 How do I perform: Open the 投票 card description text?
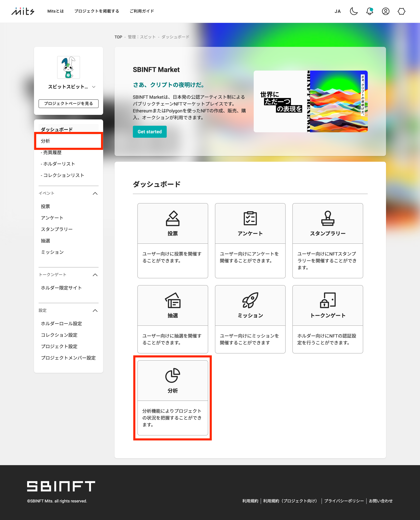coord(172,257)
